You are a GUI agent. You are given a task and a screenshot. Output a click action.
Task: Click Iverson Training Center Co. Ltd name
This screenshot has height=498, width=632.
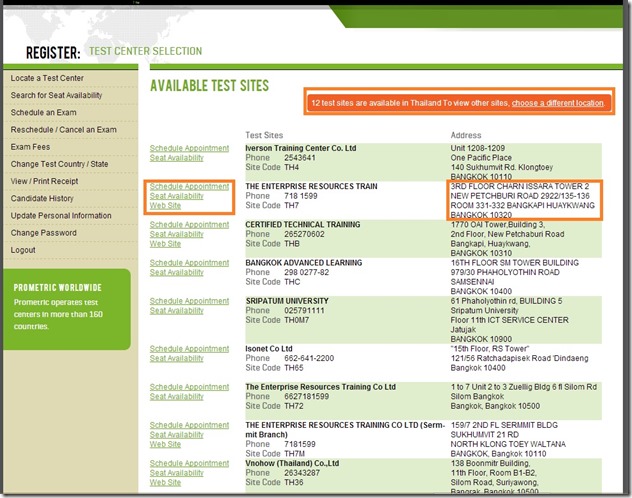[301, 148]
